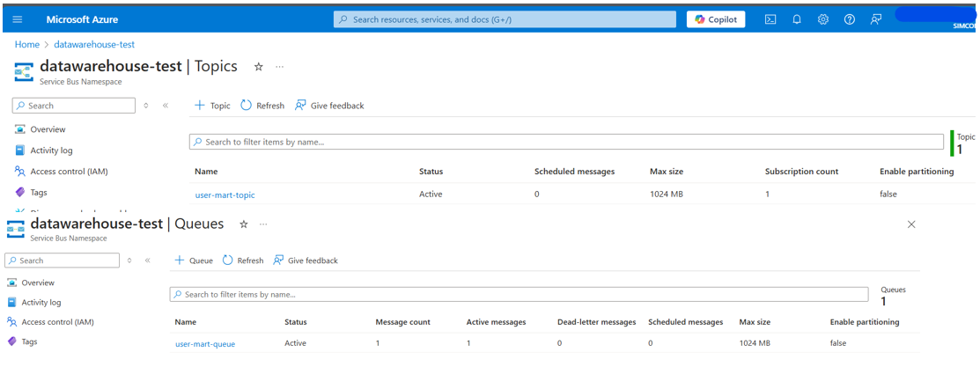The height and width of the screenshot is (389, 980).
Task: Focus the Queues pane sidebar search box
Action: click(62, 261)
